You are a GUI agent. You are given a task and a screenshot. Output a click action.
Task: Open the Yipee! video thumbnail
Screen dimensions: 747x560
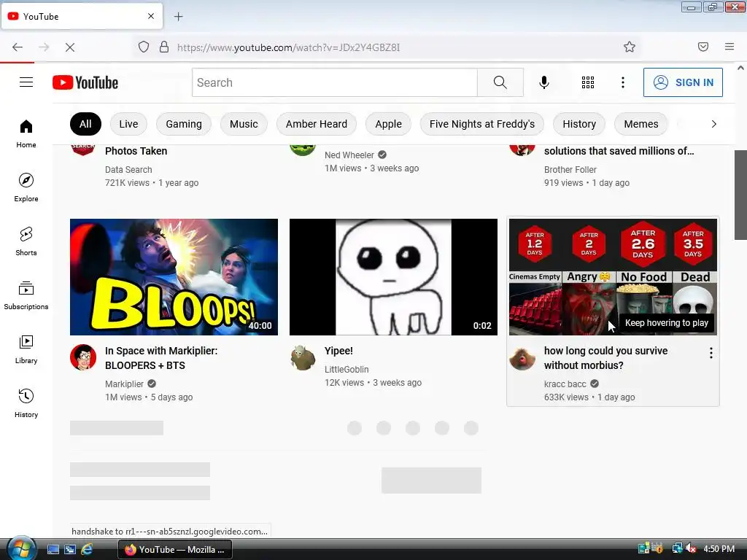click(393, 276)
